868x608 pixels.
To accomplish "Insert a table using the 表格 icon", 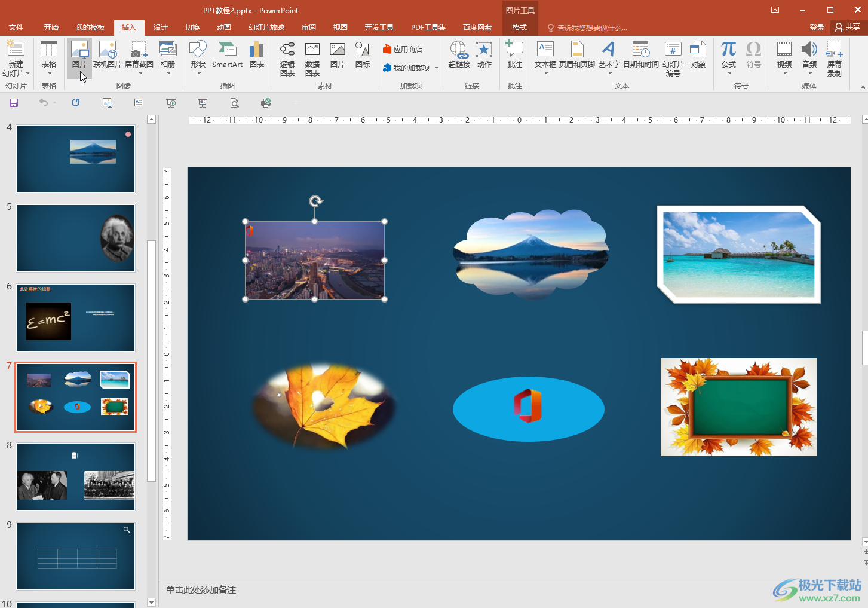I will tap(49, 58).
